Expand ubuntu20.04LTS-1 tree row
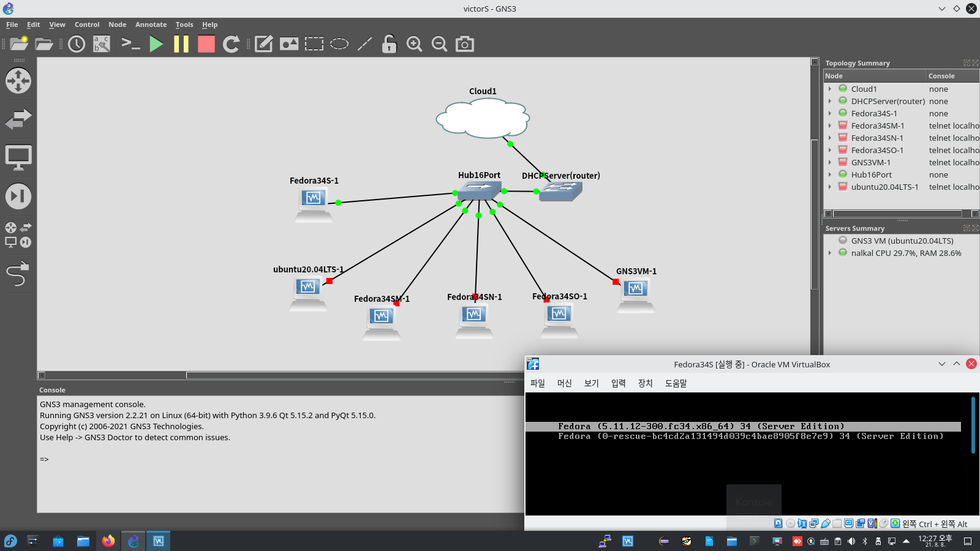 830,187
